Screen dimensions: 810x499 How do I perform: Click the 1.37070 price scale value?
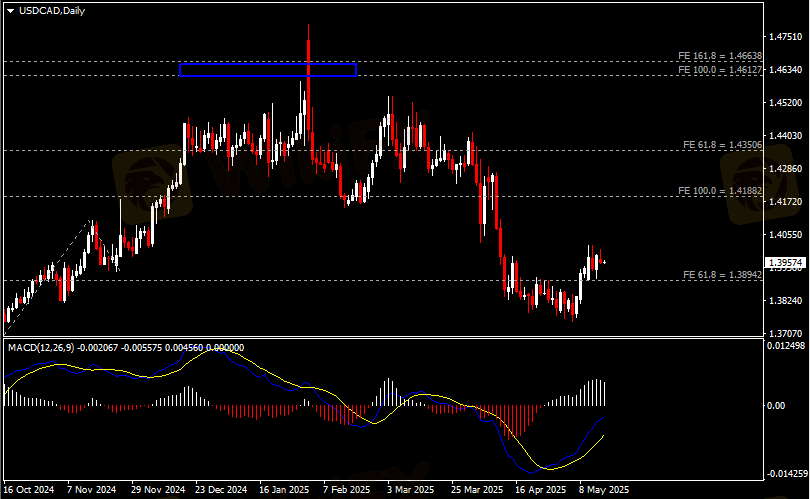pos(785,334)
